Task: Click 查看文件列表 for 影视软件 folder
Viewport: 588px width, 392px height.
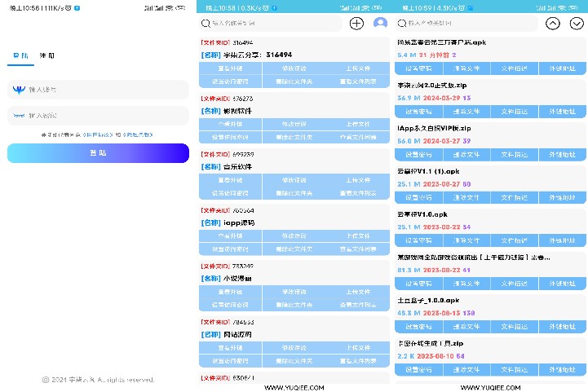Action: click(x=356, y=137)
